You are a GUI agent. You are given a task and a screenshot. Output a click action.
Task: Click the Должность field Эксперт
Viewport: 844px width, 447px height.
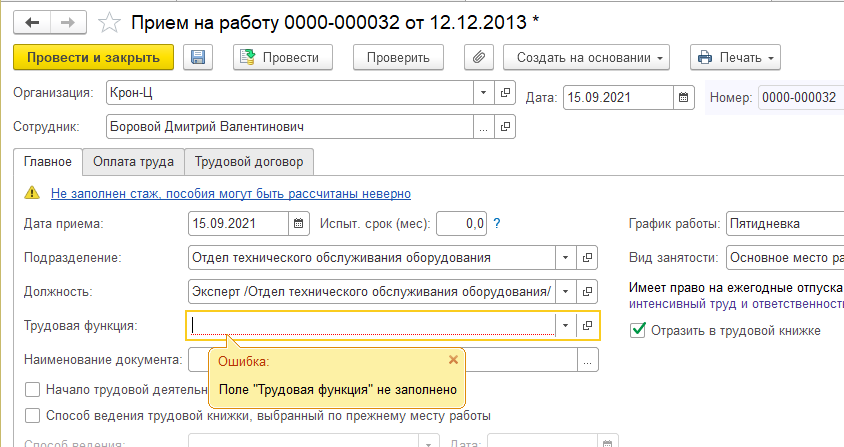coord(372,291)
